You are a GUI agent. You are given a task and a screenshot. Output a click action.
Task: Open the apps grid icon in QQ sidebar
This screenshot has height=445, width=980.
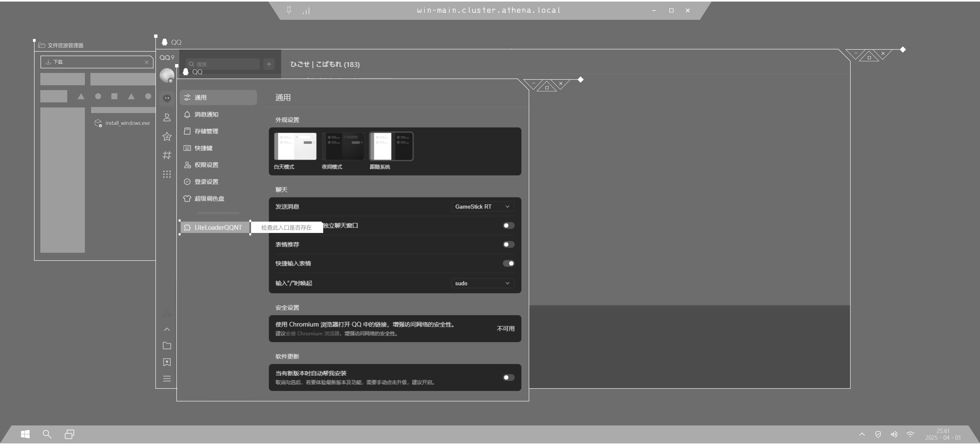click(167, 174)
